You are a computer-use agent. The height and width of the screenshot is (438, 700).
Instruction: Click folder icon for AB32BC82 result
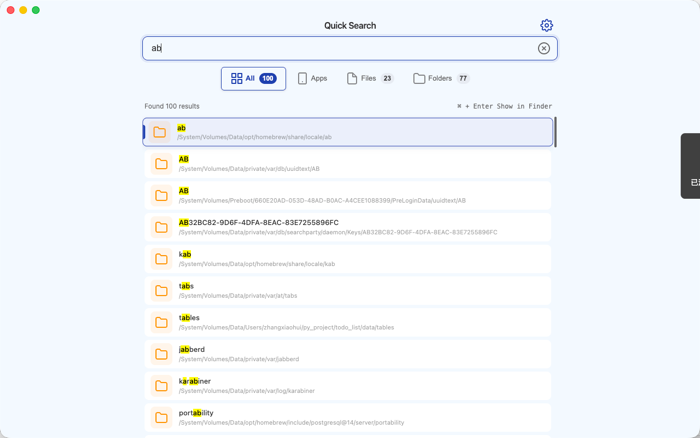[x=161, y=227]
